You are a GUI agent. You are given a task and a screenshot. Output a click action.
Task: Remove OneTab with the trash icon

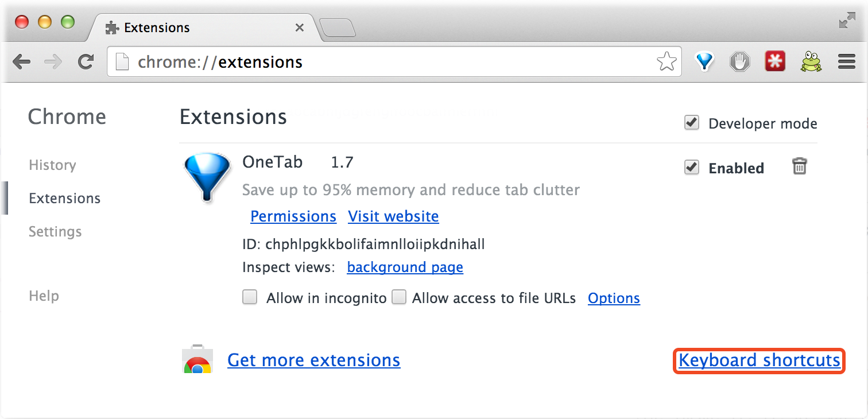800,166
